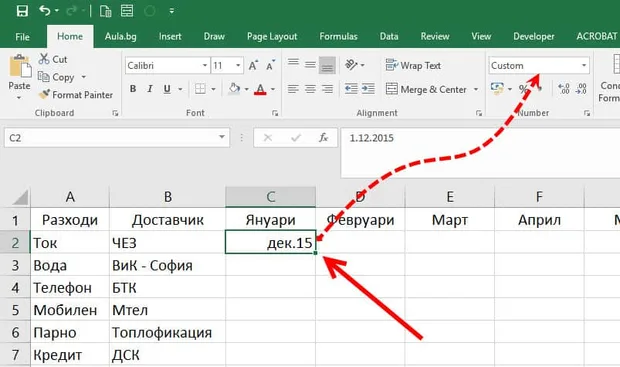
Task: Click Align Right icon
Action: tap(327, 89)
